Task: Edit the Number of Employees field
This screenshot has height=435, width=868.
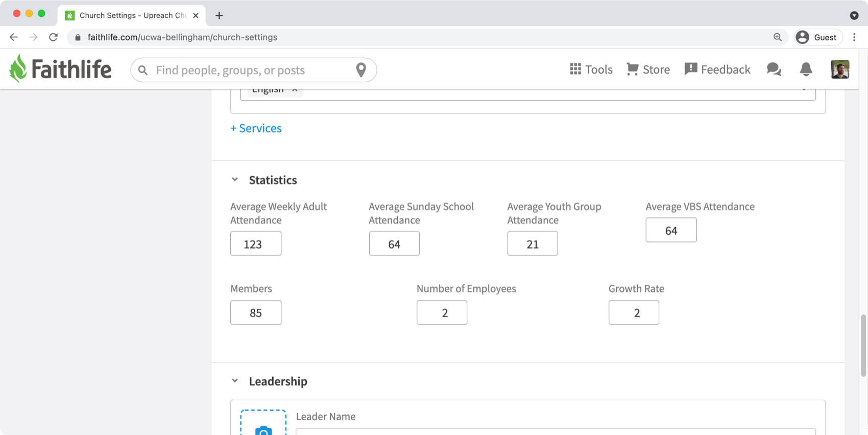Action: pyautogui.click(x=442, y=312)
